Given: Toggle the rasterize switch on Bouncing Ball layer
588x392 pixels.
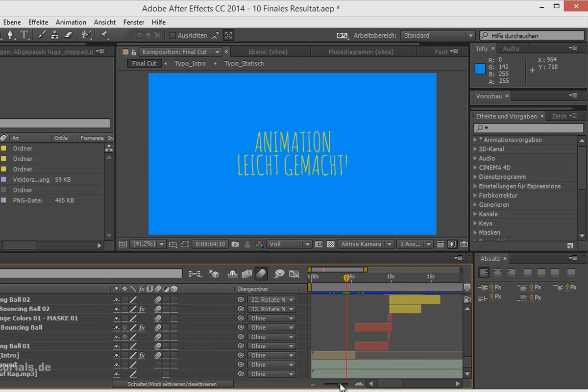Looking at the screenshot, I should click(x=125, y=328).
